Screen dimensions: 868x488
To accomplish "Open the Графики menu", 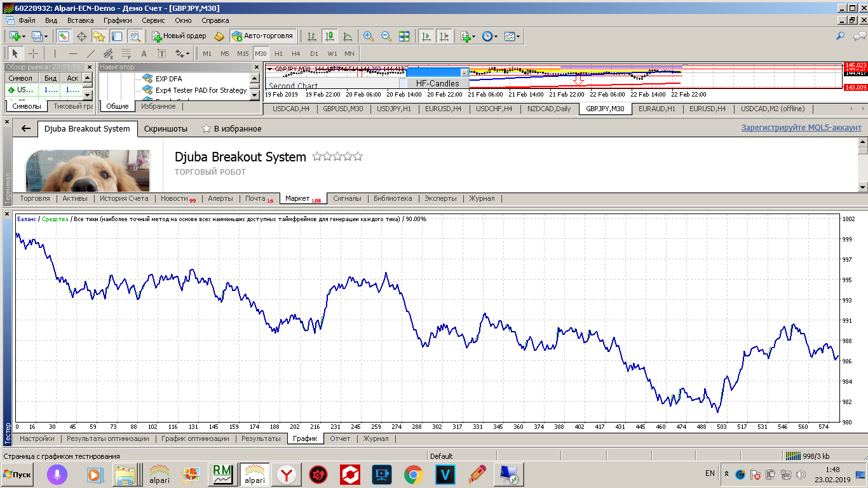I will 118,20.
